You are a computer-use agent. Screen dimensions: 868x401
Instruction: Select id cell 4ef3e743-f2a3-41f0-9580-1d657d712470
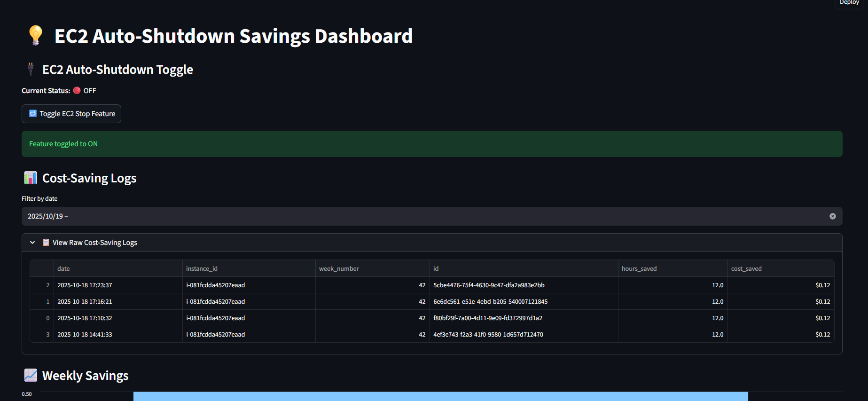click(x=524, y=334)
